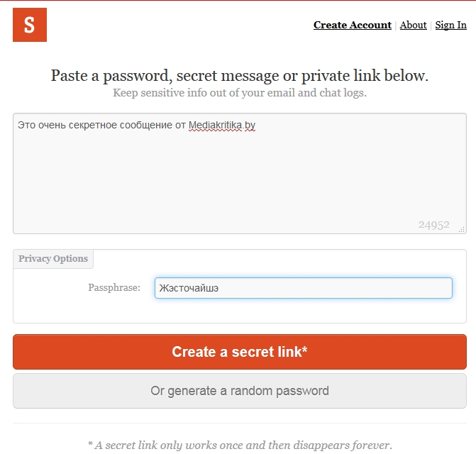Viewport: 476px width, 454px height.
Task: Click the 24952 remaining characters counter
Action: click(x=434, y=225)
